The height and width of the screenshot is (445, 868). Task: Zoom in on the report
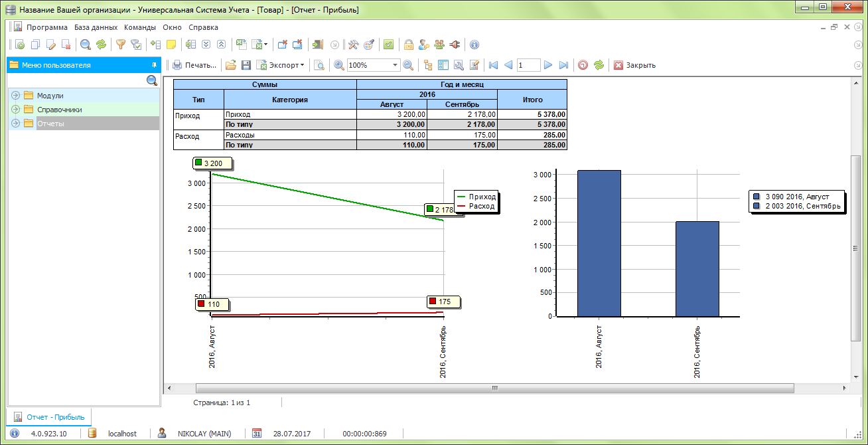pos(339,65)
